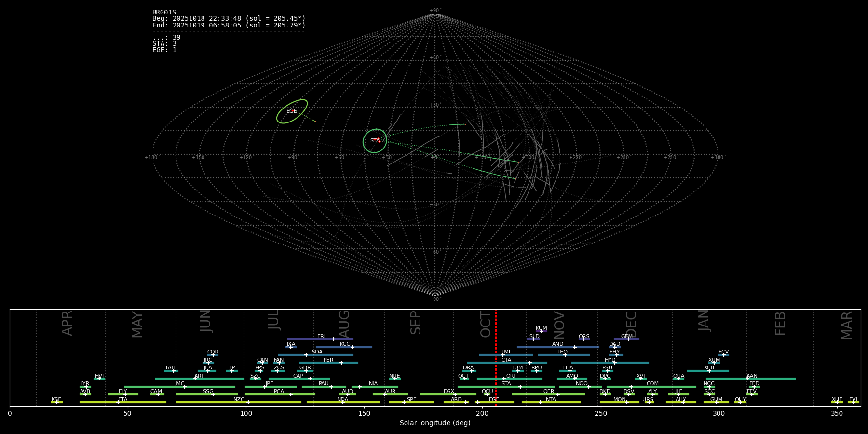Click the KSE shower peak marker

56,402
